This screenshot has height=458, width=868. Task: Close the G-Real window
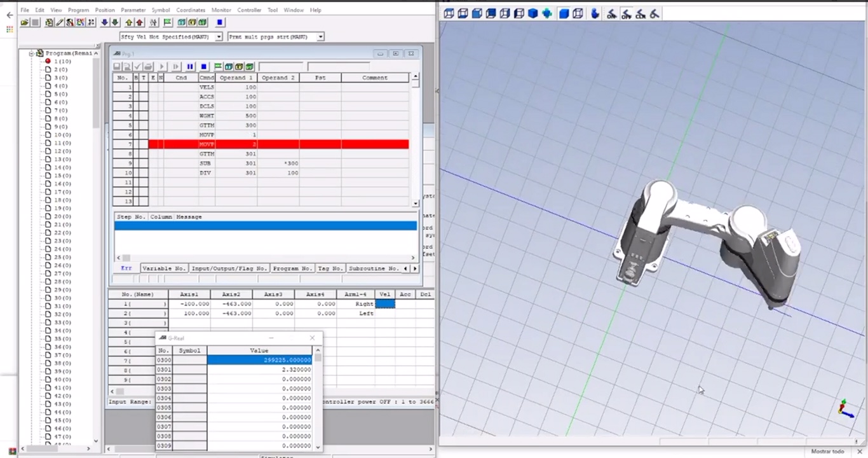(x=312, y=338)
